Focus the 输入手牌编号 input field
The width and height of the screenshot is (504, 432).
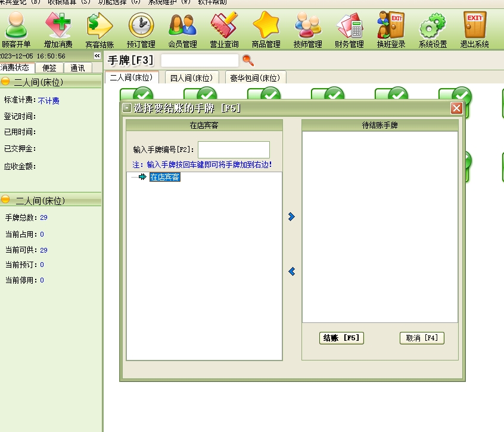234,150
